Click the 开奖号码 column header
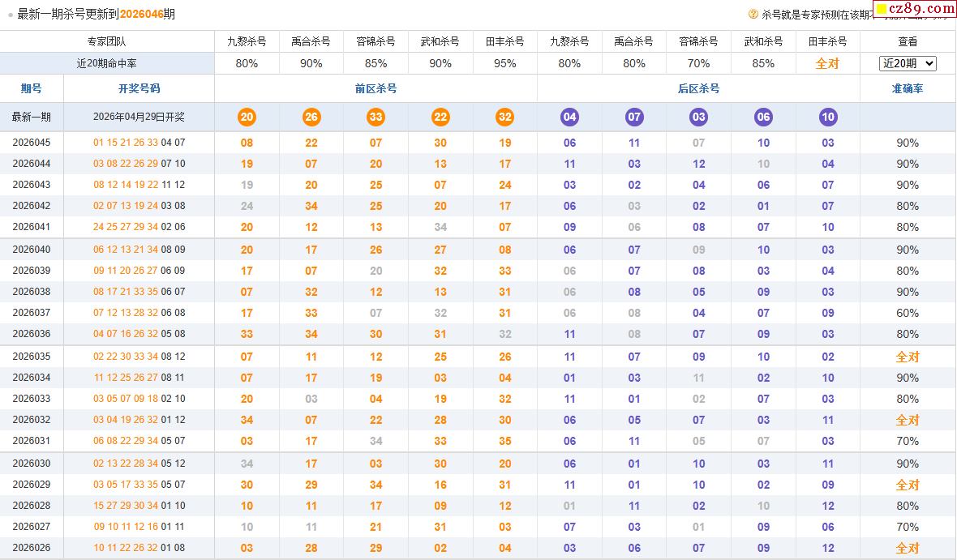 tap(139, 88)
